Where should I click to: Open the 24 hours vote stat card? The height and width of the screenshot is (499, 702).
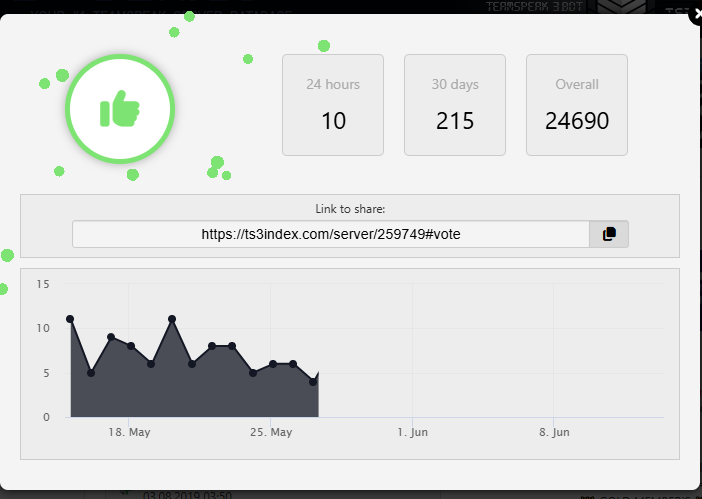pos(333,105)
